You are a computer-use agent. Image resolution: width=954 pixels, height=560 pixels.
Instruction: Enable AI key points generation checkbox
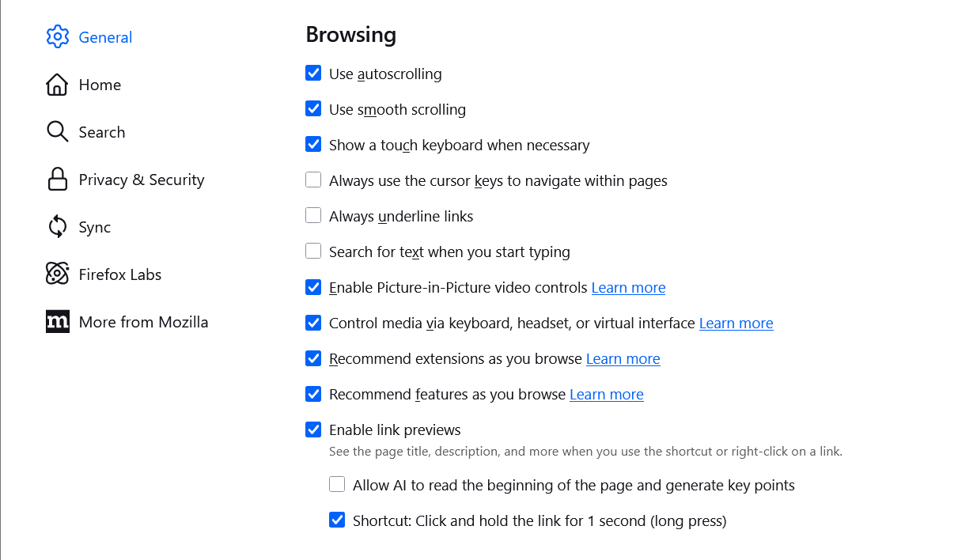tap(337, 485)
